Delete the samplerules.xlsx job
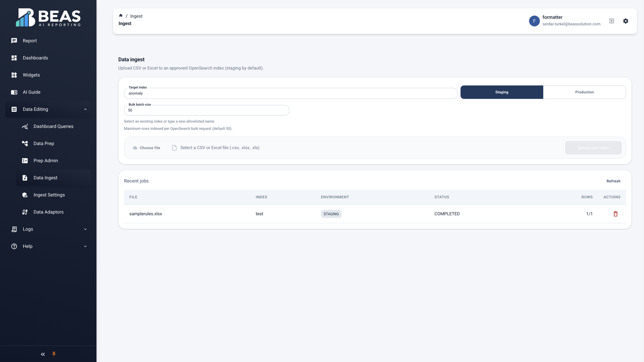Image resolution: width=644 pixels, height=362 pixels. [x=615, y=214]
